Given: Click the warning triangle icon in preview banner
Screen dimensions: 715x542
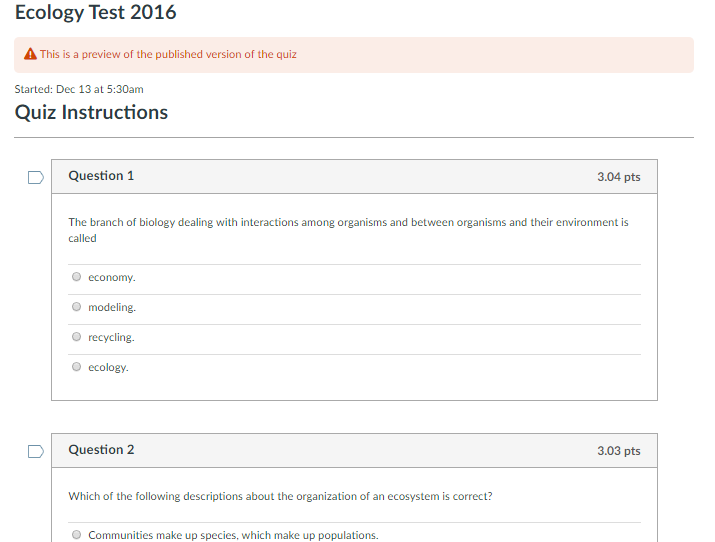Looking at the screenshot, I should (x=30, y=54).
